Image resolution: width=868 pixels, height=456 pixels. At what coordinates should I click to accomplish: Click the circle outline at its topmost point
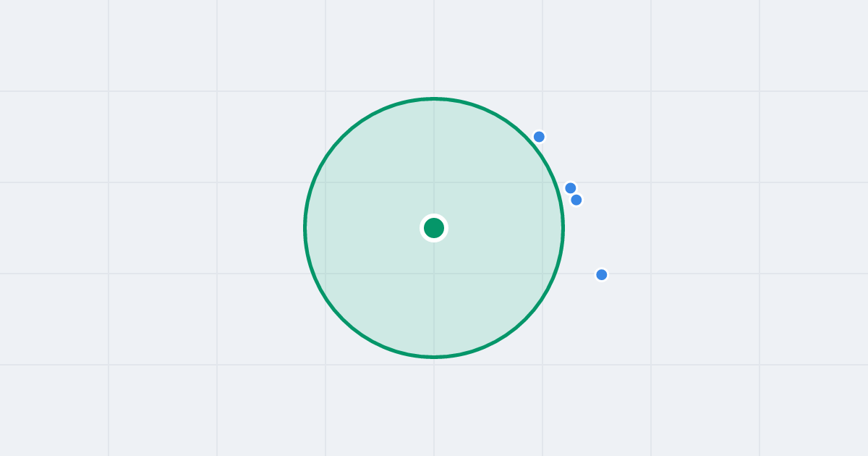(x=434, y=98)
